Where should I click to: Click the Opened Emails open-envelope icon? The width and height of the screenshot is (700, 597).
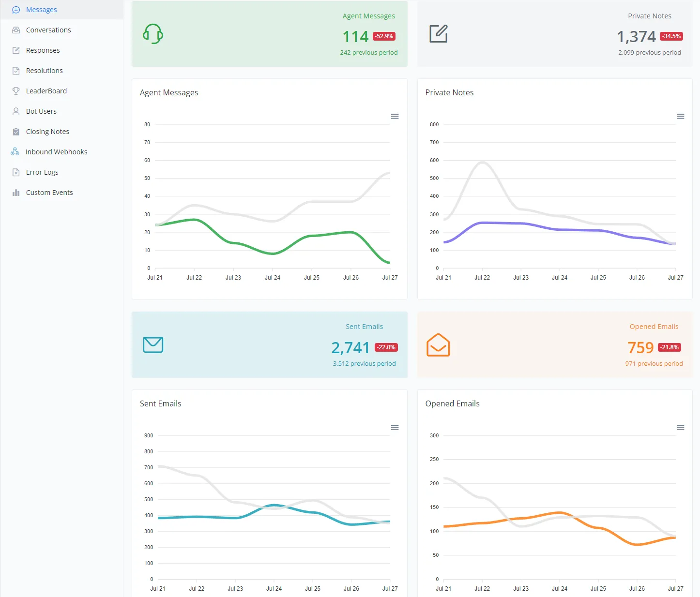click(x=439, y=345)
